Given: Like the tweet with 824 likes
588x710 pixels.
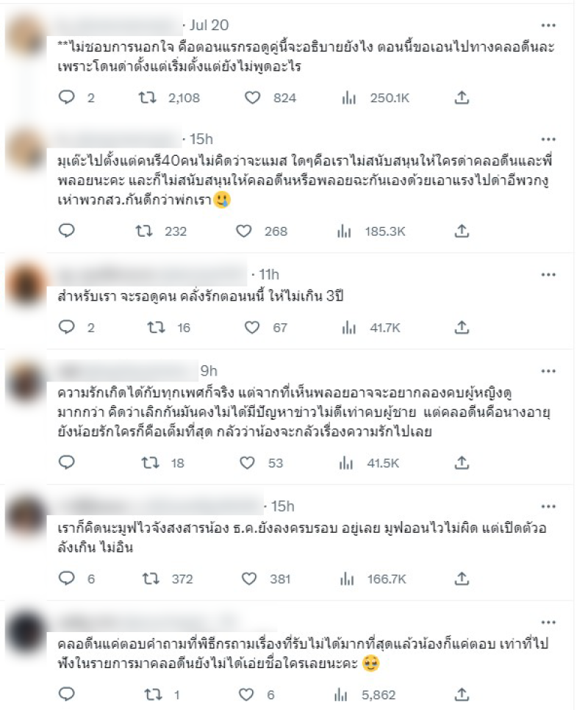Looking at the screenshot, I should (x=253, y=97).
